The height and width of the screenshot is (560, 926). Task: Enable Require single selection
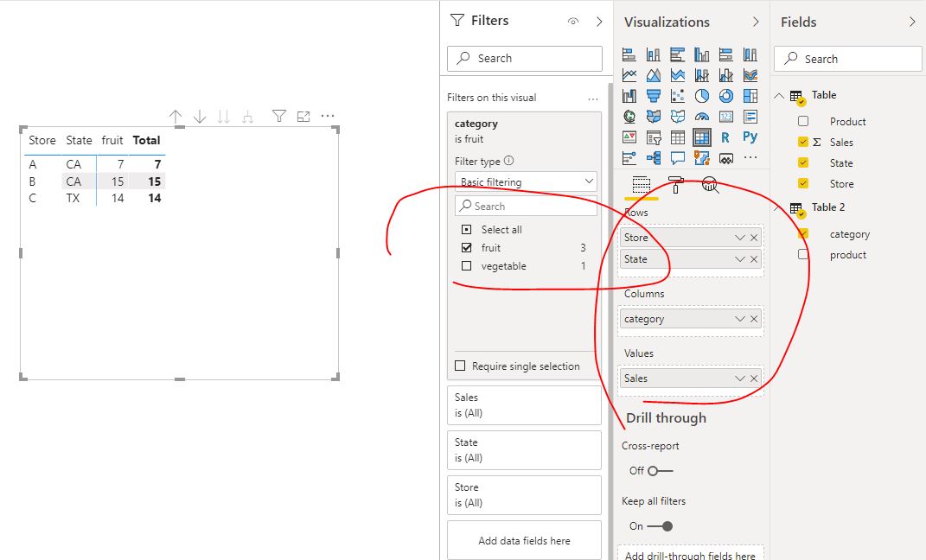coord(460,366)
